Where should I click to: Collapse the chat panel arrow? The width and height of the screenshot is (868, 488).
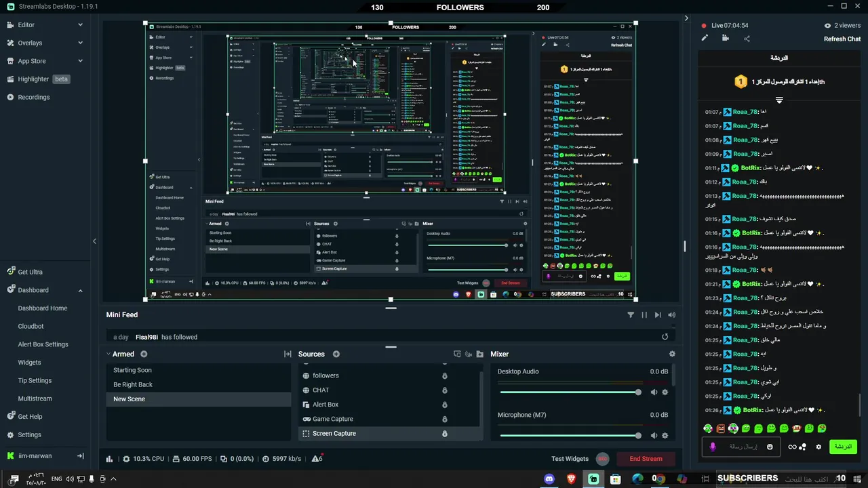[686, 18]
